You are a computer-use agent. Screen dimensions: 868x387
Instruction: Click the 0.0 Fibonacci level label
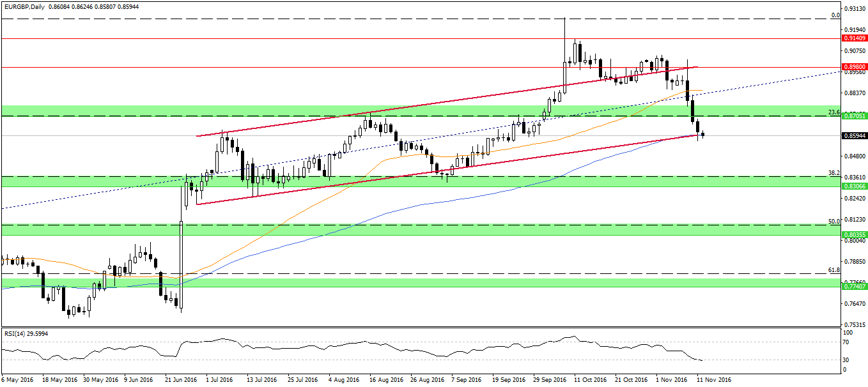point(835,15)
